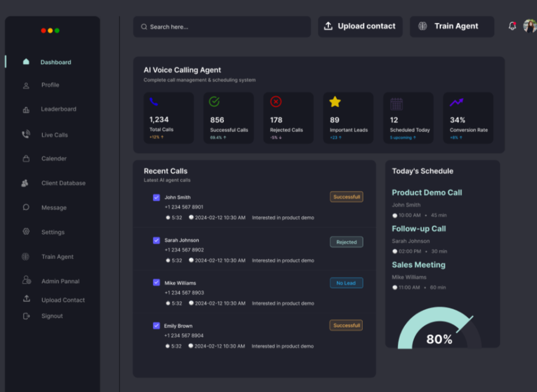Click phone number +1 234 567 8902

click(x=185, y=250)
